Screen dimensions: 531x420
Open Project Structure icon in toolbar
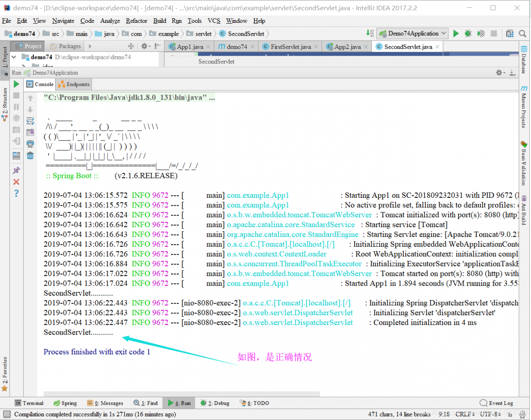(510, 34)
